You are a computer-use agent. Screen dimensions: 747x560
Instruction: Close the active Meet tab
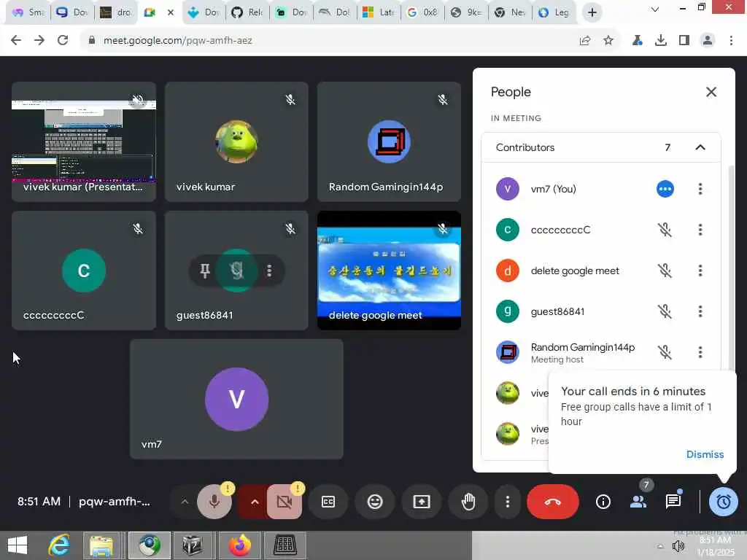pyautogui.click(x=171, y=13)
